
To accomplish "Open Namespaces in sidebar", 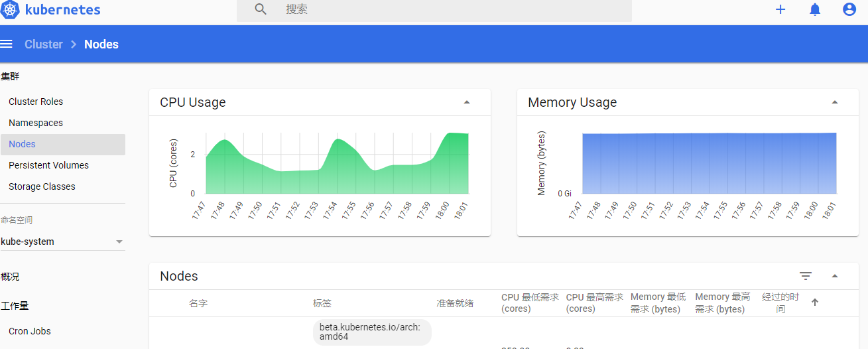I will pyautogui.click(x=36, y=123).
